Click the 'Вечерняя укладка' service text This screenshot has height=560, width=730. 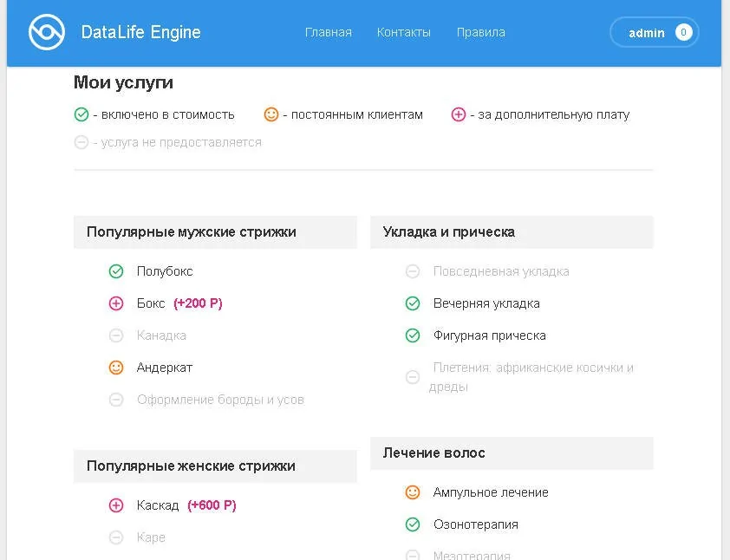coord(486,303)
